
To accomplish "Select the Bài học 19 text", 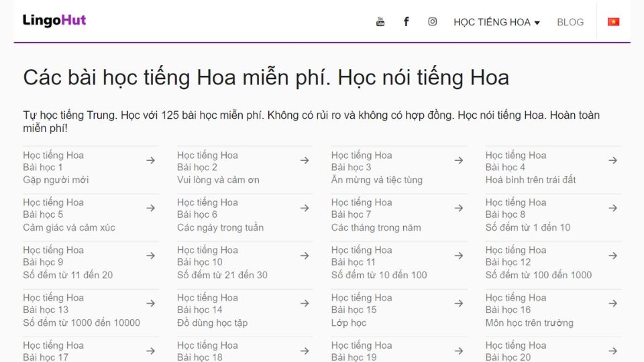I will point(354,357).
